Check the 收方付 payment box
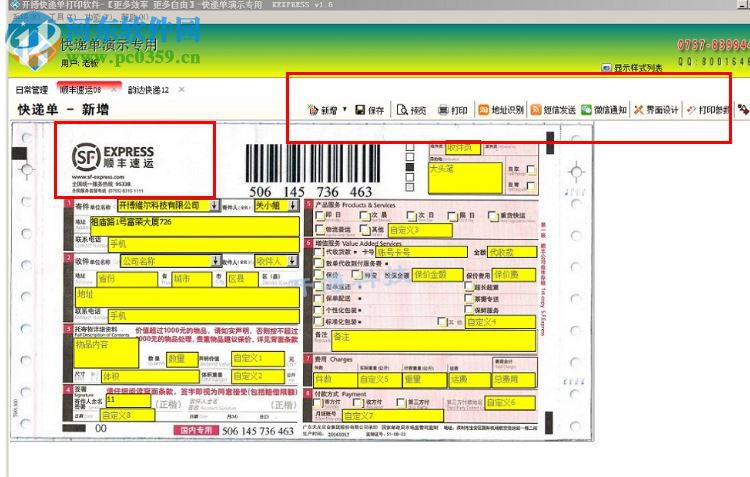 (359, 403)
